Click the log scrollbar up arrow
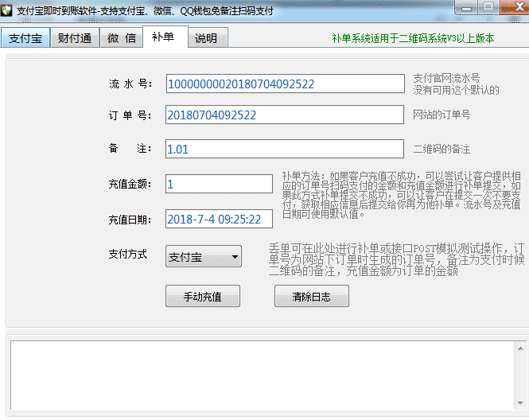 coord(520,348)
